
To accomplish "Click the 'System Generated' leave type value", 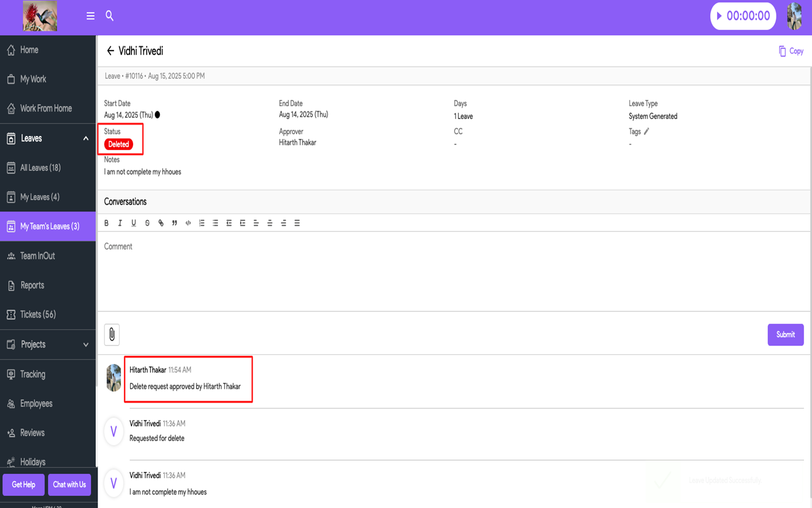I will coord(653,116).
